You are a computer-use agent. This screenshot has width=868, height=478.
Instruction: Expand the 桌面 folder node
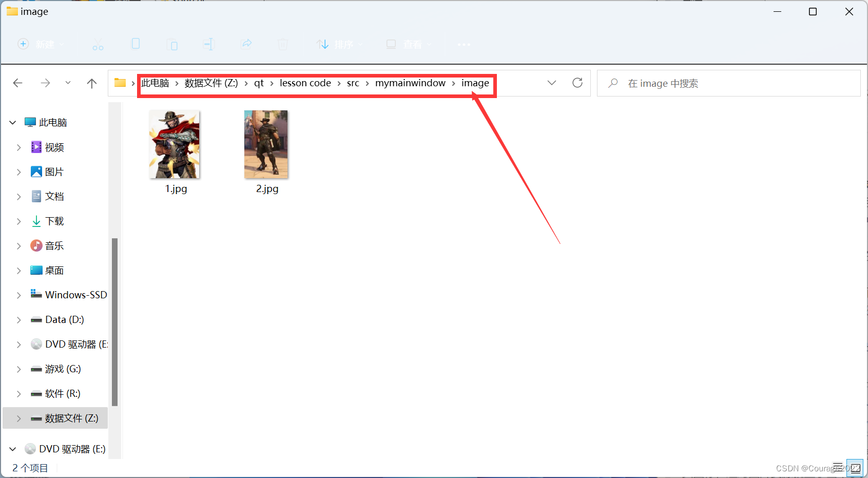click(x=19, y=271)
